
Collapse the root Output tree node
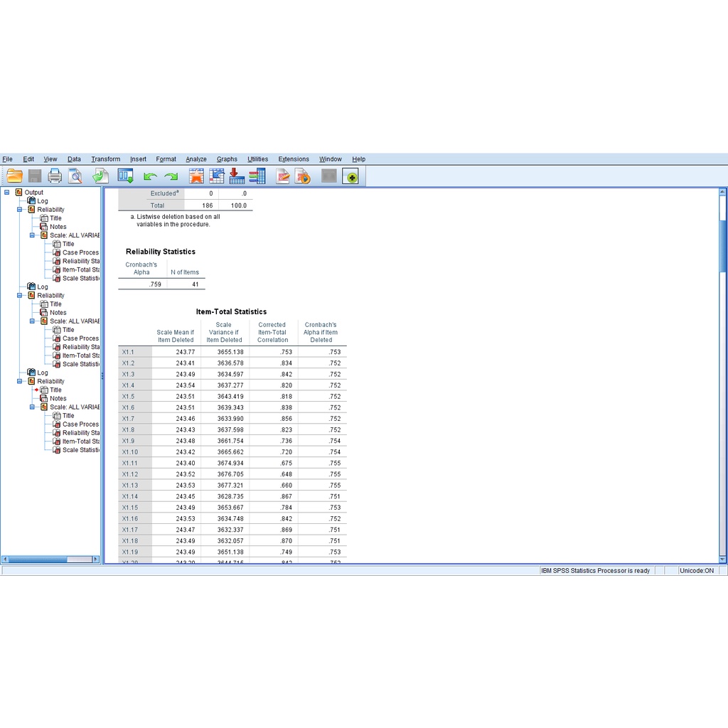click(x=7, y=193)
